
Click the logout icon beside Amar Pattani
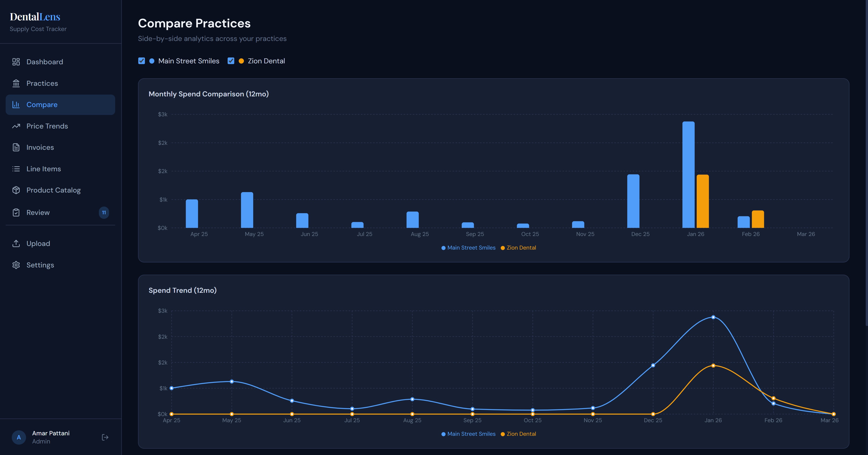coord(105,437)
